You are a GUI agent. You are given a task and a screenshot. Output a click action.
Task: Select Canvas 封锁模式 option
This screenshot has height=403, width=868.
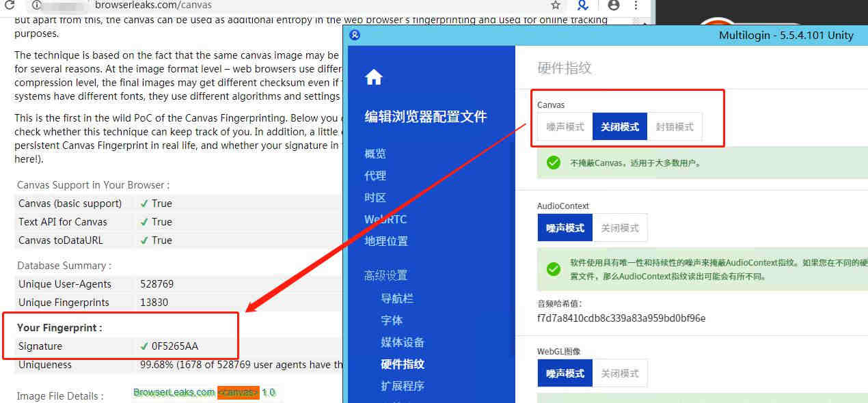point(675,127)
